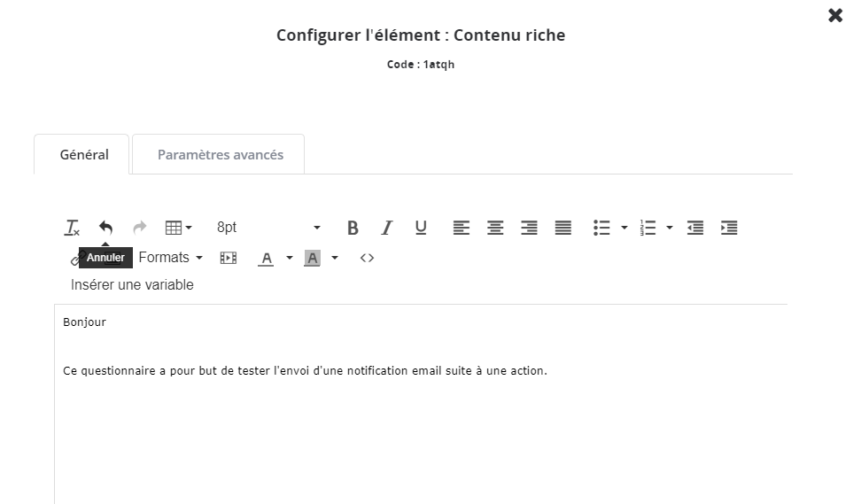Apply the text color swatch

coord(266,258)
